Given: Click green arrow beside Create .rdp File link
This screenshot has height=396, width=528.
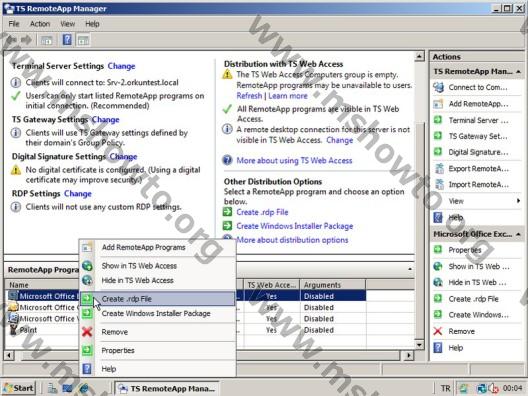Looking at the screenshot, I should coord(228,212).
